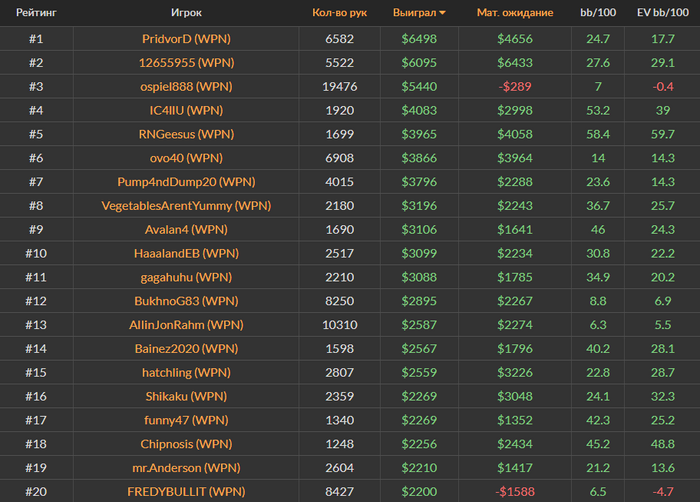This screenshot has width=700, height=502.
Task: Sort by Игрок column header
Action: [186, 13]
